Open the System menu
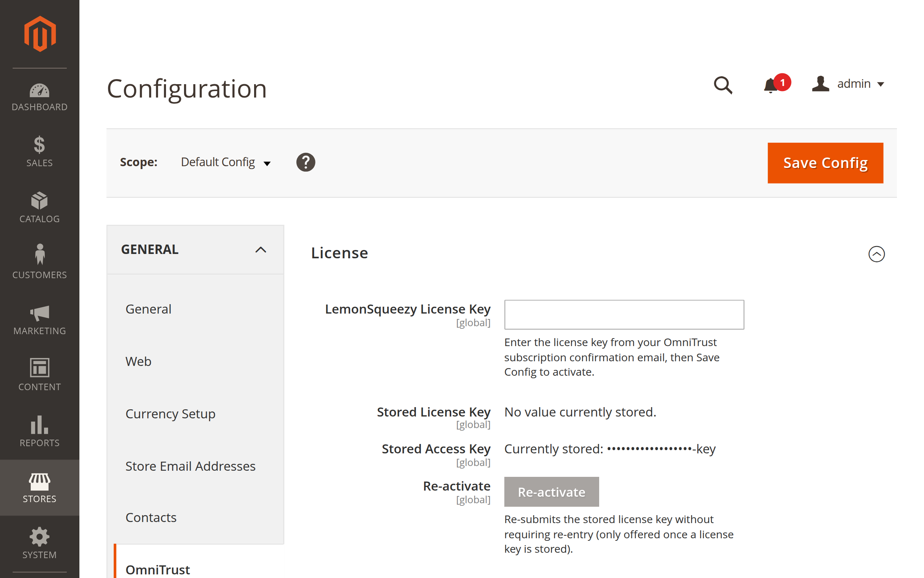The height and width of the screenshot is (578, 924). 40,544
